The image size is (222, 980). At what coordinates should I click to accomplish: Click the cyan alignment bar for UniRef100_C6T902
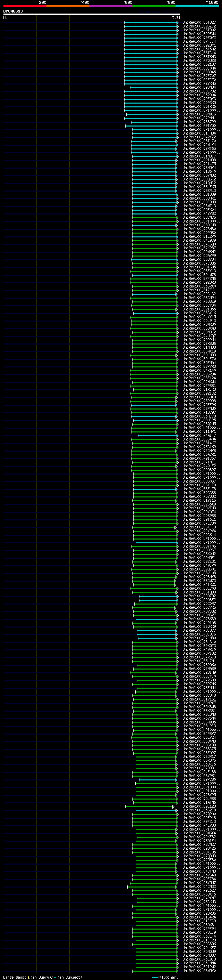click(151, 30)
